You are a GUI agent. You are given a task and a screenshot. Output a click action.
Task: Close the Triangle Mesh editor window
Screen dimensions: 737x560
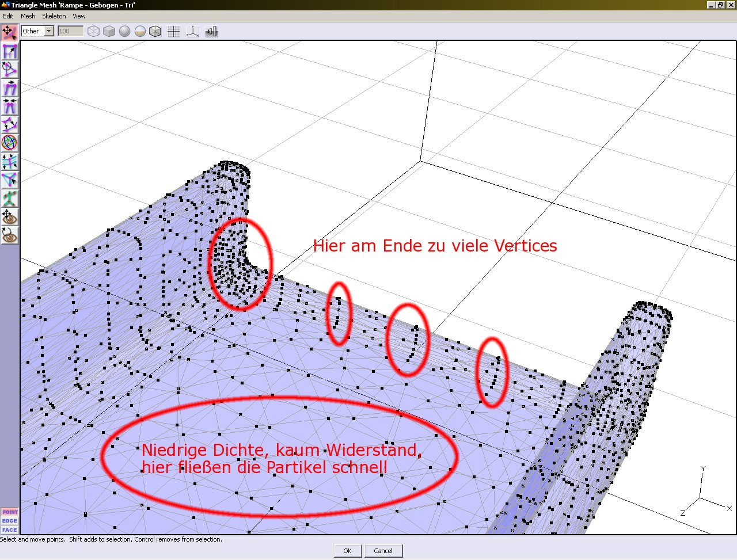(731, 5)
